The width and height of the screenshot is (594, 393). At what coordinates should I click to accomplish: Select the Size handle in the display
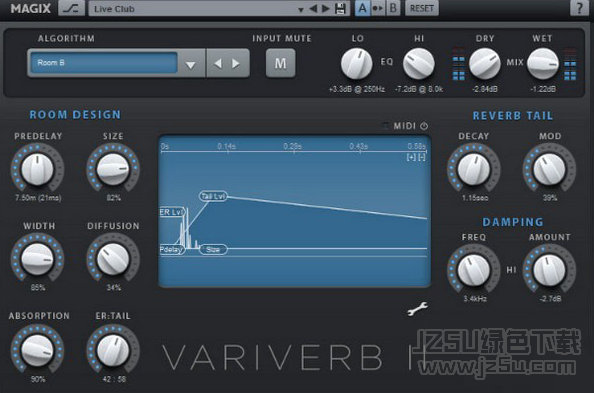pyautogui.click(x=213, y=249)
